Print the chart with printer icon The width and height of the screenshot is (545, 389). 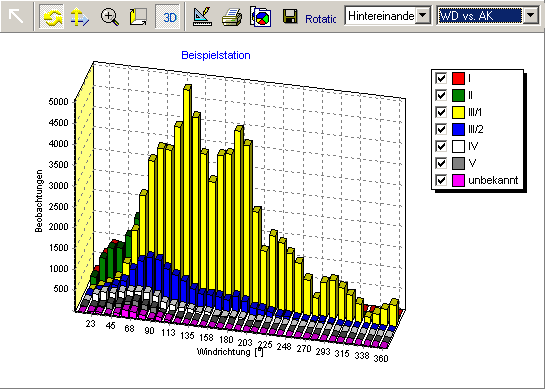232,16
